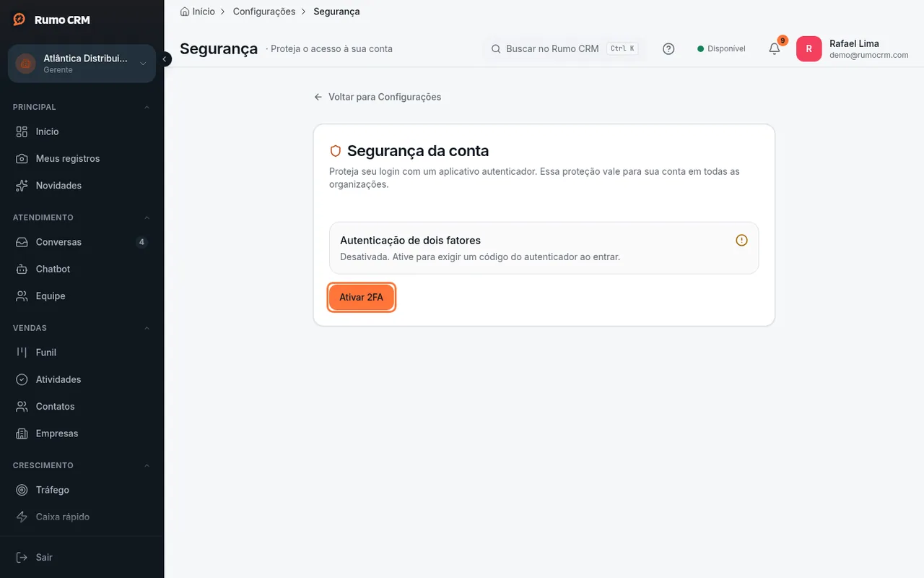Open the Funil page
The image size is (924, 578).
82,353
